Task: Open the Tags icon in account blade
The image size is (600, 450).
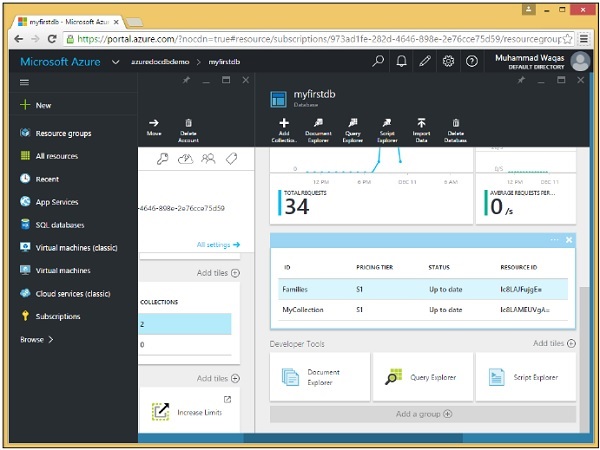Action: coord(232,158)
